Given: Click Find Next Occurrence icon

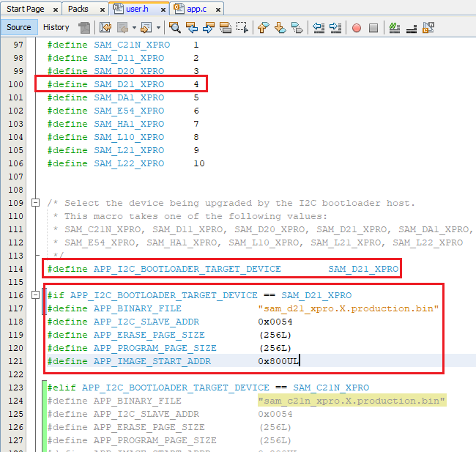Looking at the screenshot, I should pos(209,28).
